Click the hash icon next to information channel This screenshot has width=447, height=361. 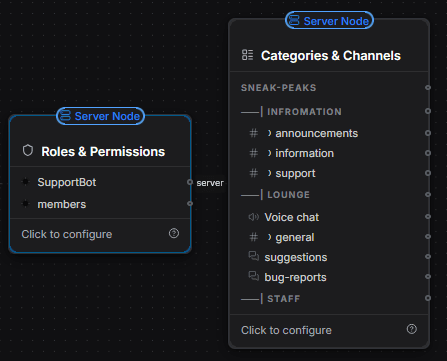pos(254,153)
